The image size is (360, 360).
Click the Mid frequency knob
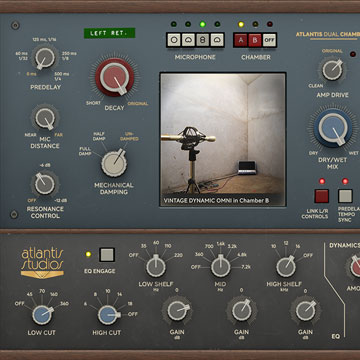(220, 267)
